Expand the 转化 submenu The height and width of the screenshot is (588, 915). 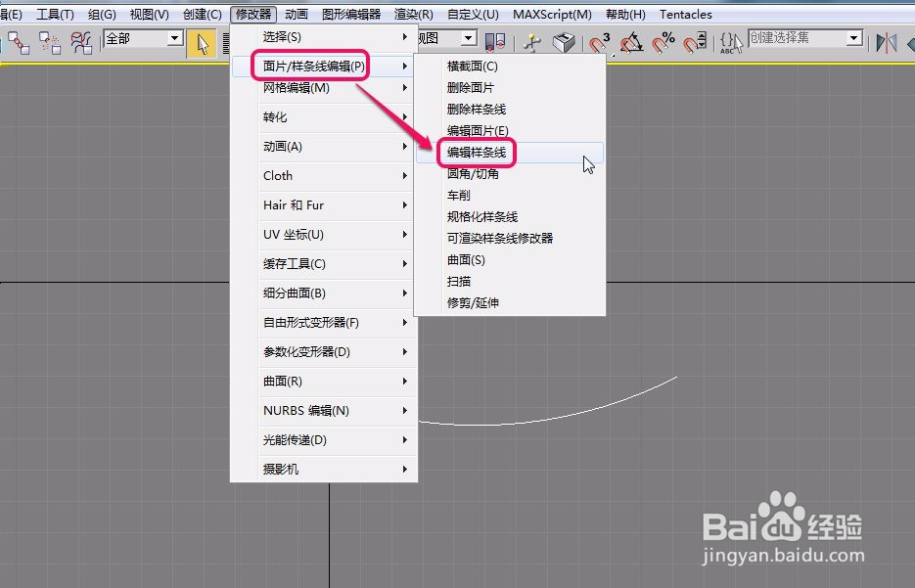[x=324, y=117]
